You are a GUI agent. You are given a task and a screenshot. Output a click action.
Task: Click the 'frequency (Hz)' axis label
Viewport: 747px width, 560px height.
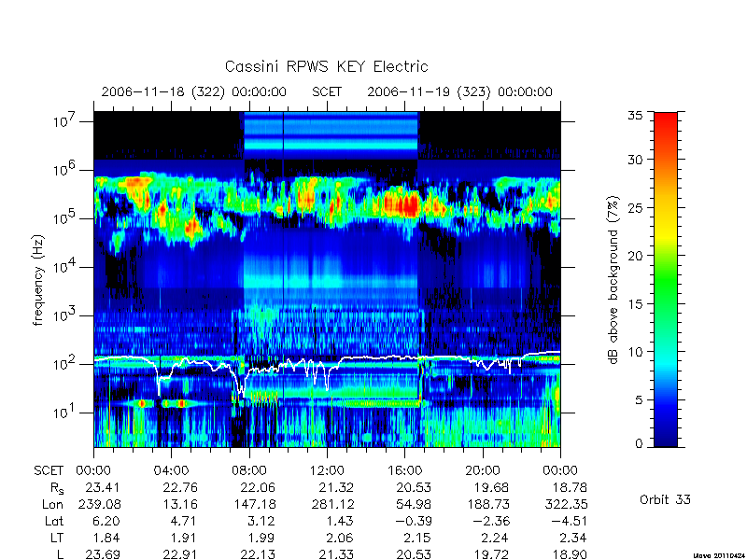pos(38,280)
